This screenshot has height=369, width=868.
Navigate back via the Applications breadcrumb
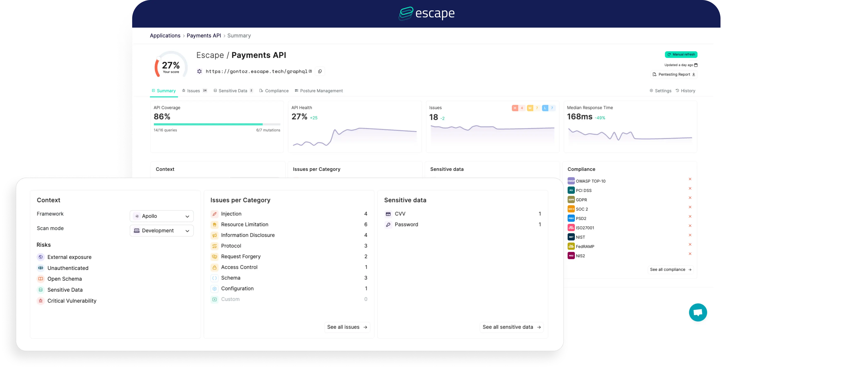pyautogui.click(x=165, y=35)
